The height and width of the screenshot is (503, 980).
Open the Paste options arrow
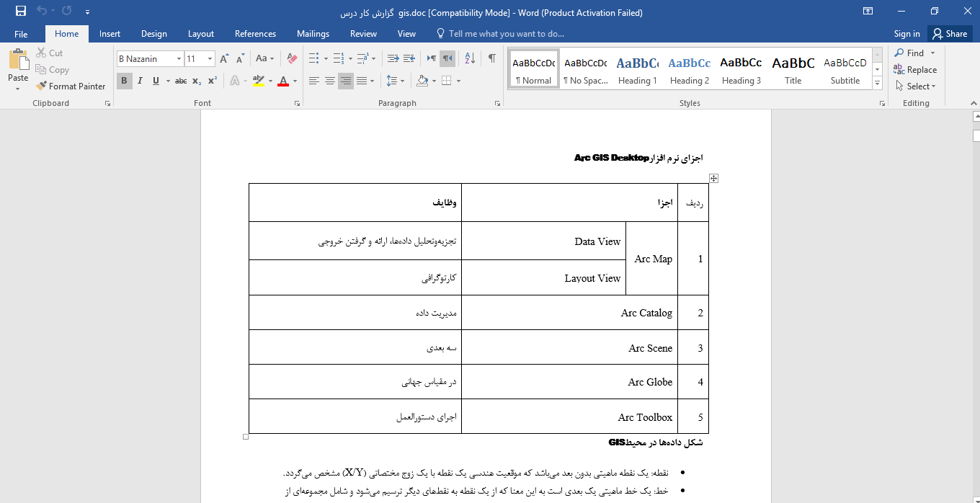pos(18,89)
